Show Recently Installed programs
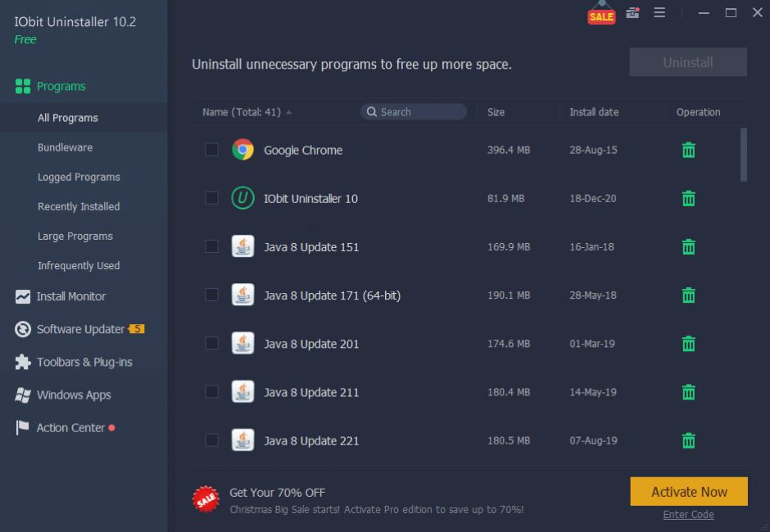This screenshot has width=770, height=532. (x=79, y=206)
